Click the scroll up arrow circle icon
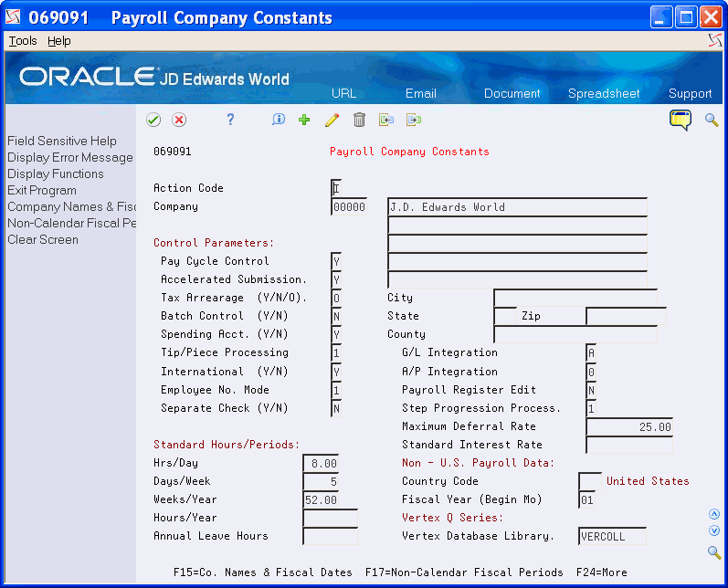This screenshot has height=588, width=728. coord(714,514)
